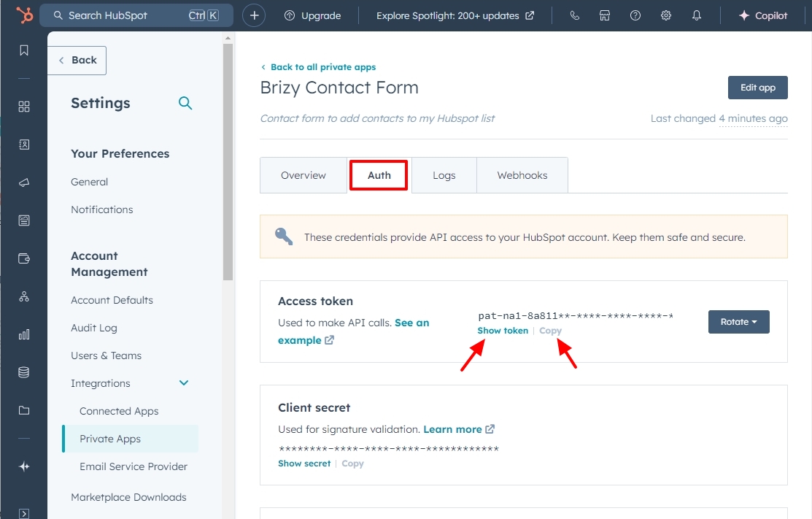Click Back to all private apps link
The height and width of the screenshot is (519, 812).
tap(319, 67)
